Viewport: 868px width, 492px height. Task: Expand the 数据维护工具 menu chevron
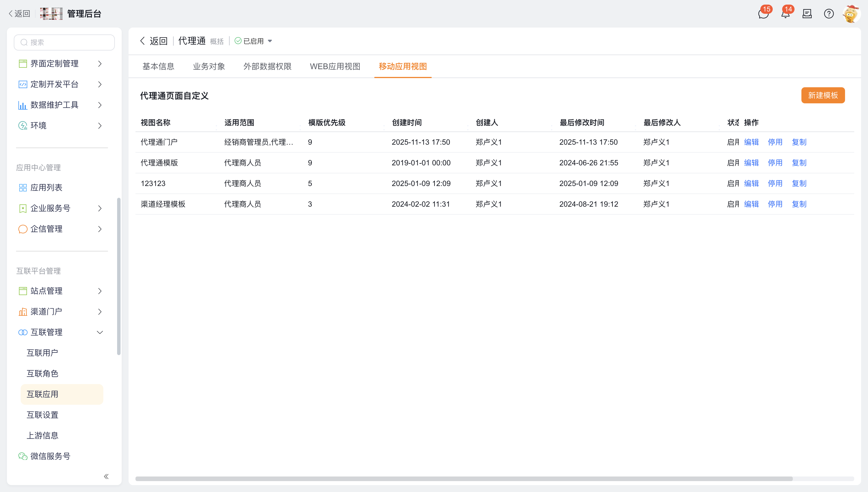tap(100, 105)
